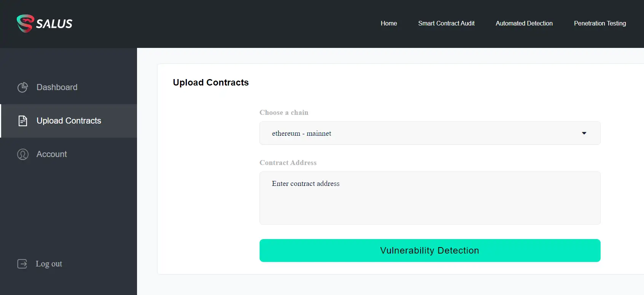The height and width of the screenshot is (295, 644).
Task: Click the Log out text
Action: click(x=49, y=264)
